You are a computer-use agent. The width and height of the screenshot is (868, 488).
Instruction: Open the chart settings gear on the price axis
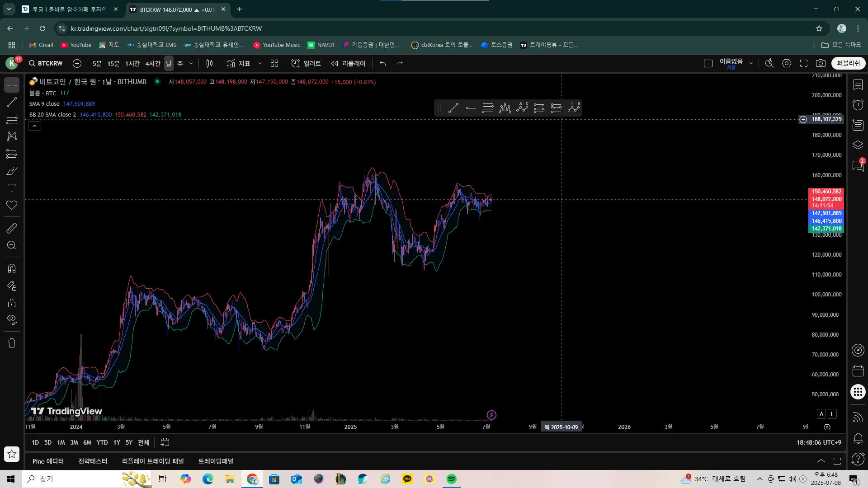point(827,427)
